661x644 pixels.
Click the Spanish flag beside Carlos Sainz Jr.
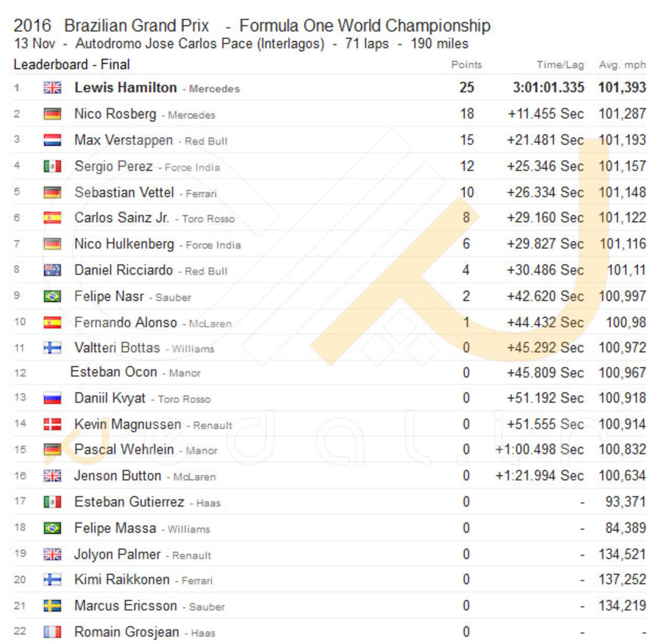52,218
